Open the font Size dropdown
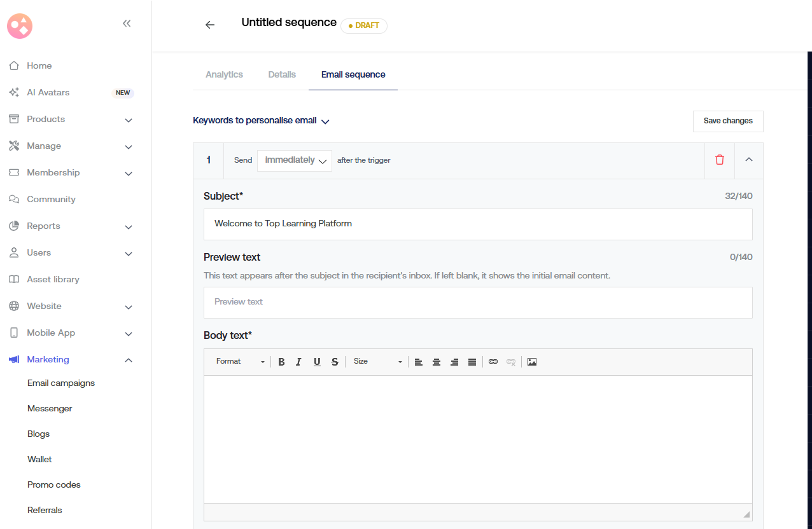The width and height of the screenshot is (812, 529). click(x=377, y=362)
